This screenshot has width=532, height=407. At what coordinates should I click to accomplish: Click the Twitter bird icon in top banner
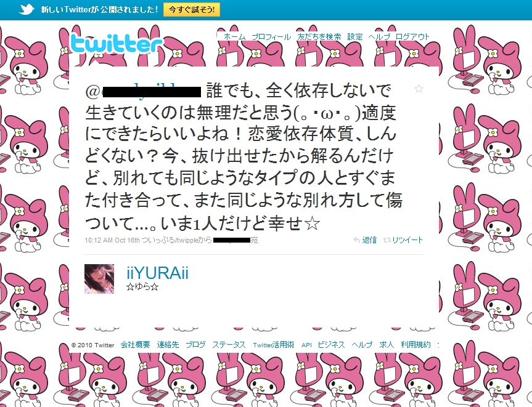[x=27, y=9]
